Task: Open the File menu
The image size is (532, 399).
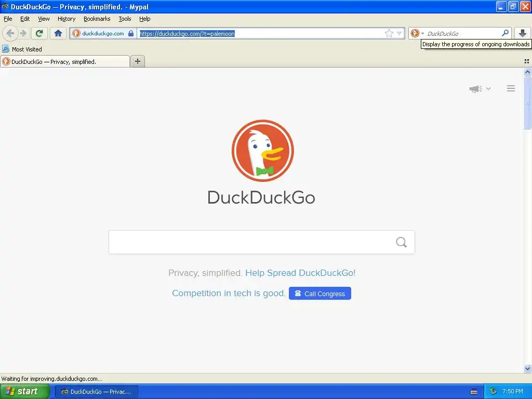Action: [x=8, y=19]
